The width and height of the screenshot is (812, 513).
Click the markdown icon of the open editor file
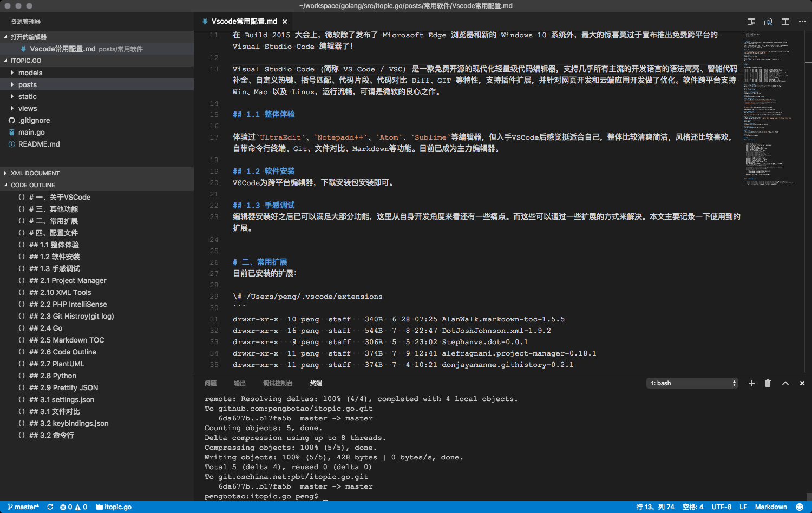point(23,49)
